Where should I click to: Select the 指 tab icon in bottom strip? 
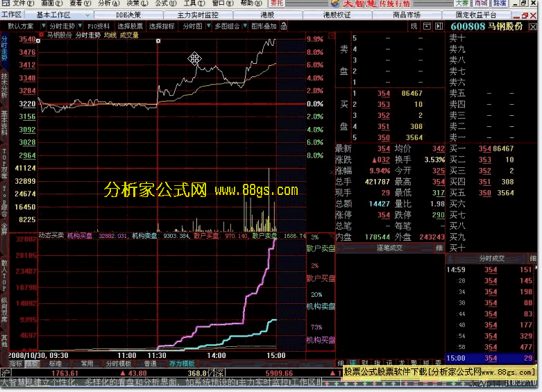(377, 363)
